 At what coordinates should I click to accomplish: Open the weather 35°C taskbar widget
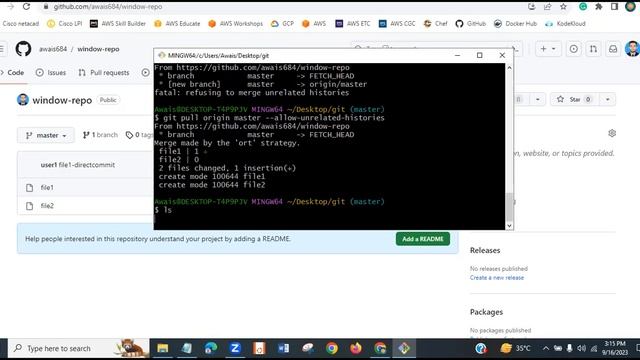pyautogui.click(x=516, y=348)
